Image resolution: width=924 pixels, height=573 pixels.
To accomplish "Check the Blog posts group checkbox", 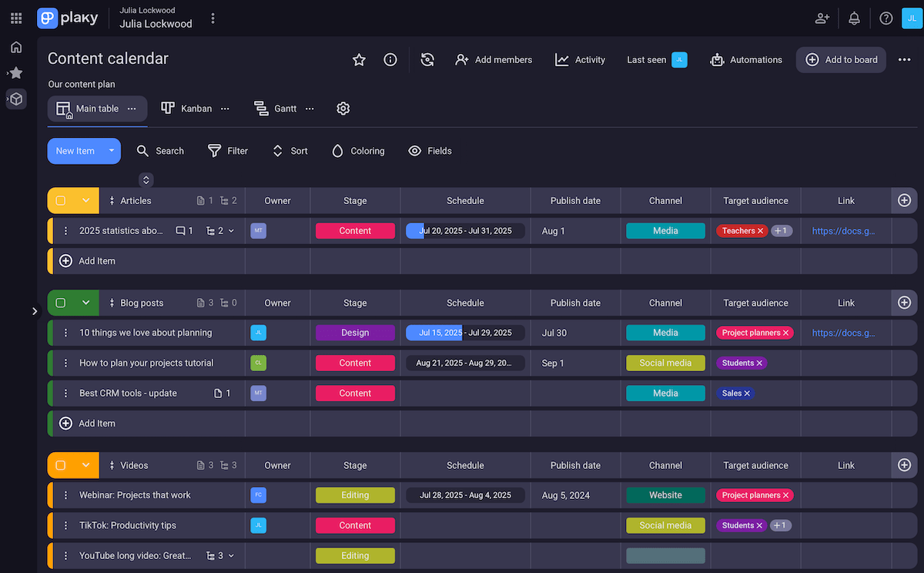I will [61, 303].
